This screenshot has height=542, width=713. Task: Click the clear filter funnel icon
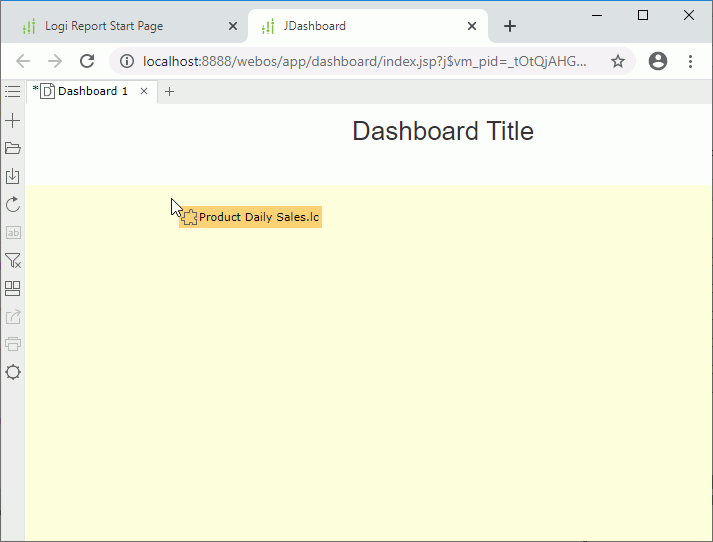click(13, 261)
